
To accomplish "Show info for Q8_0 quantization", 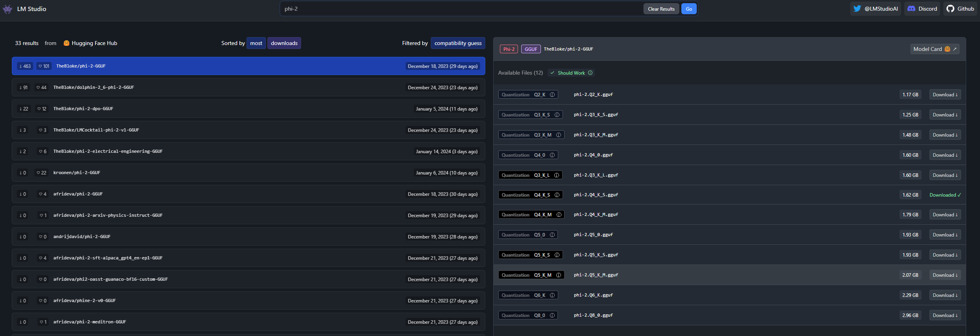I will pos(552,315).
